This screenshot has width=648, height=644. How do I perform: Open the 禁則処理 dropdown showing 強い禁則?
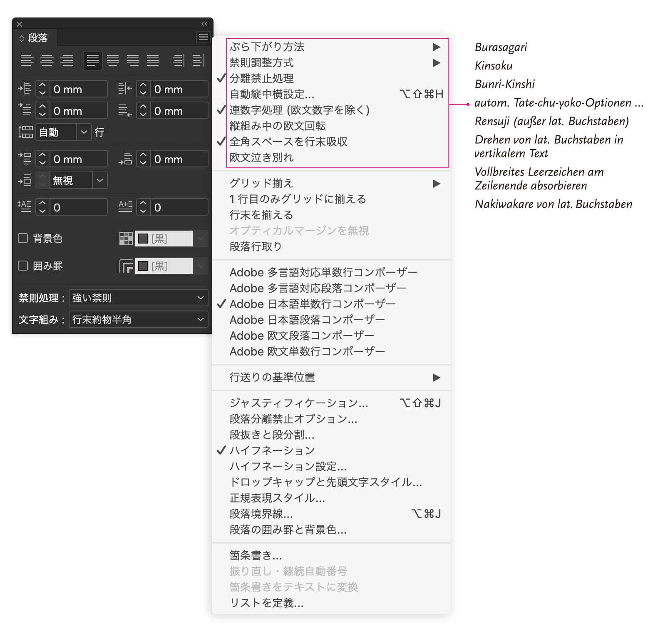138,298
